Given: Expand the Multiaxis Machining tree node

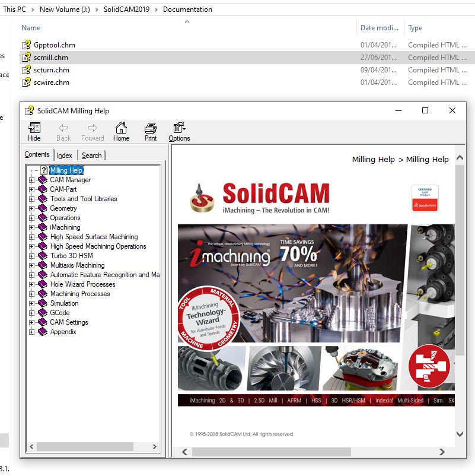Looking at the screenshot, I should pos(31,265).
